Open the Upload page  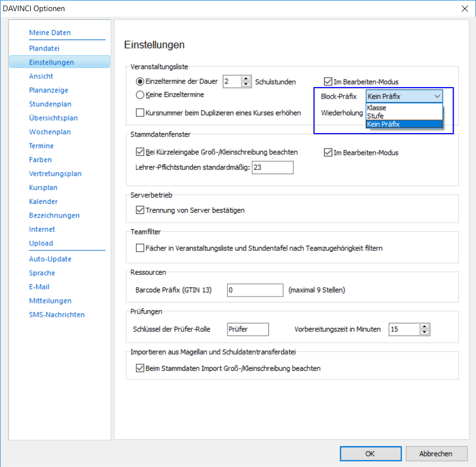click(x=41, y=243)
